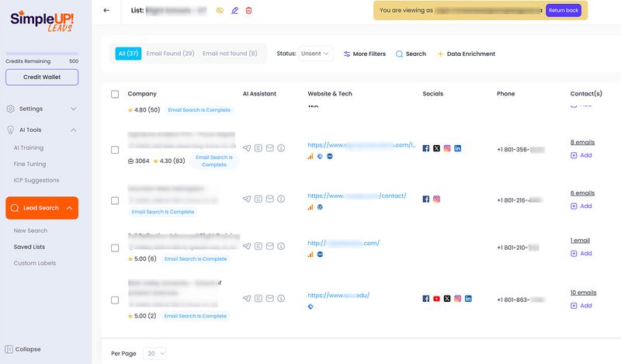Open the 8 emails link
The width and height of the screenshot is (621, 364).
[x=583, y=142]
